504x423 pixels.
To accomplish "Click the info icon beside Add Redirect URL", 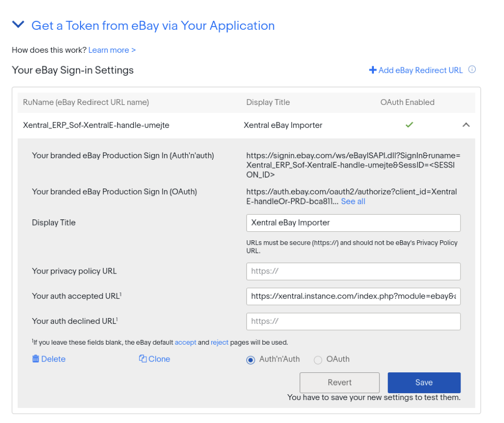I will point(472,69).
